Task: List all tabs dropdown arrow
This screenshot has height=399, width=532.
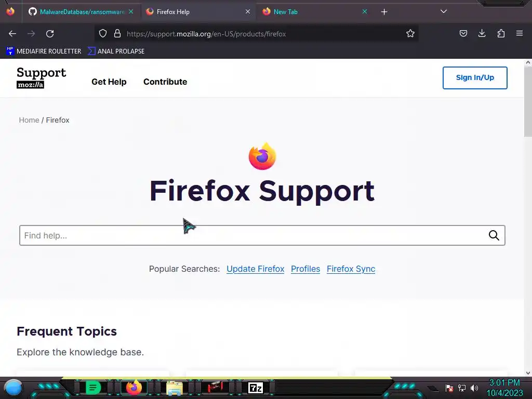Action: click(444, 11)
